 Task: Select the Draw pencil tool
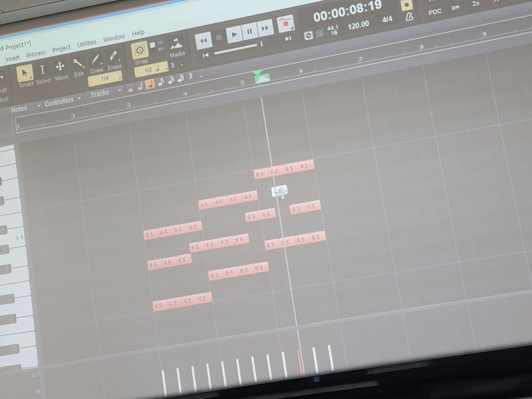95,59
